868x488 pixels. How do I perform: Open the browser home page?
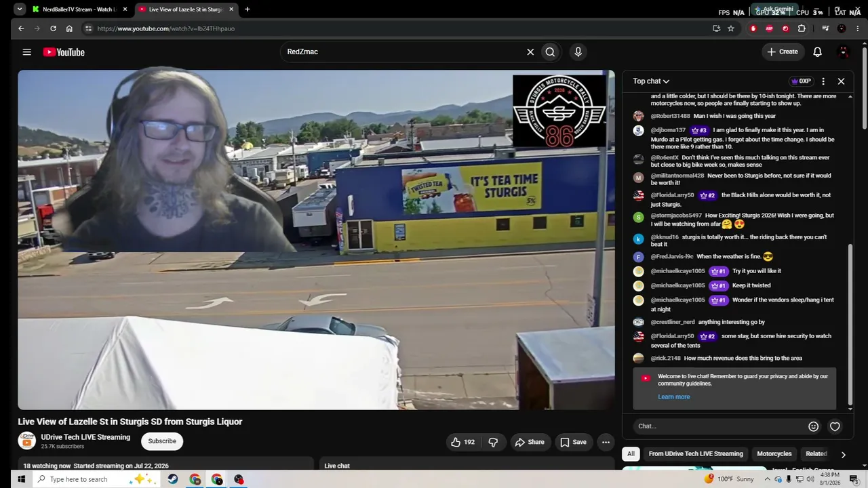69,28
